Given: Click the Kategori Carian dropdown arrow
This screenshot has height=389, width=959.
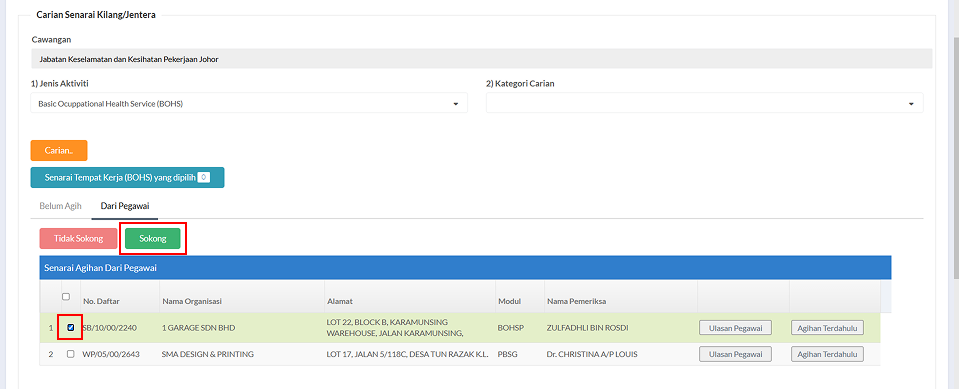Looking at the screenshot, I should pos(911,105).
